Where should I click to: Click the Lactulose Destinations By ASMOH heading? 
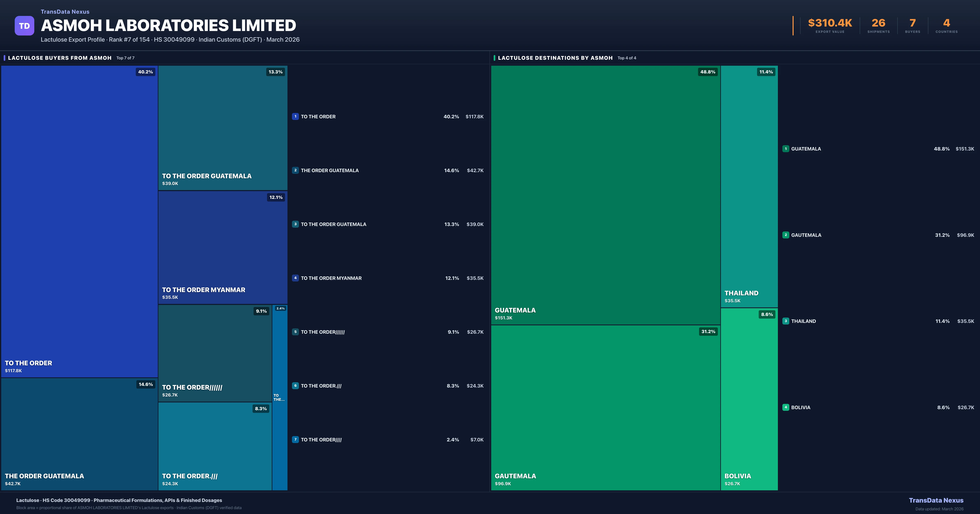[555, 58]
